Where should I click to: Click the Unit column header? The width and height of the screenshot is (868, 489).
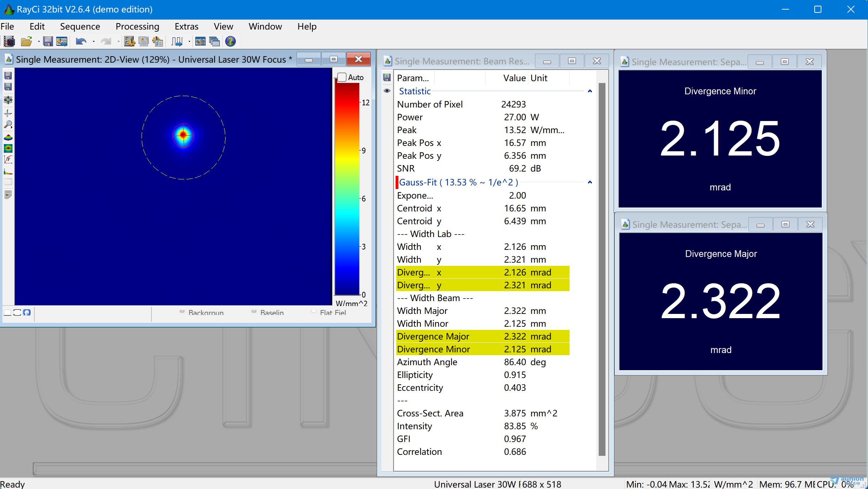coord(549,78)
